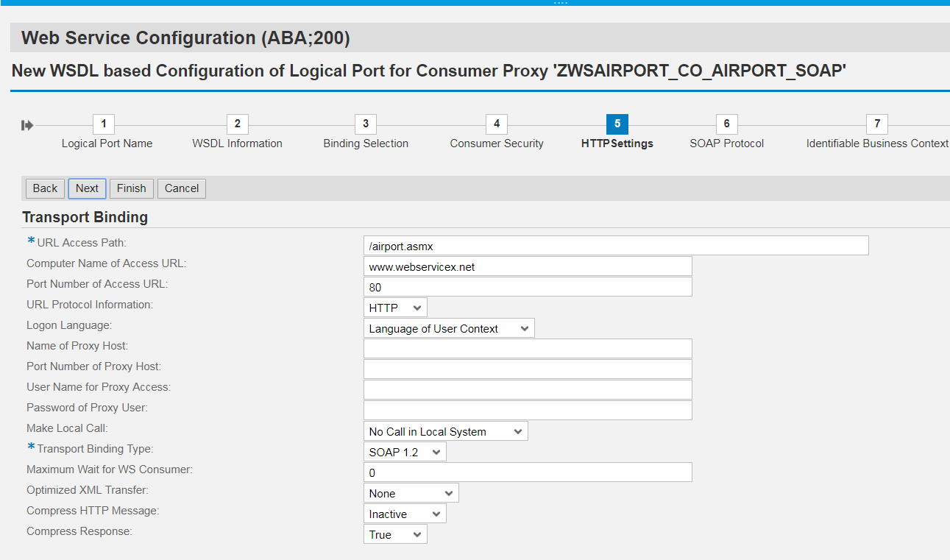Click the Back button
Screen dimensions: 950x560
[x=45, y=188]
